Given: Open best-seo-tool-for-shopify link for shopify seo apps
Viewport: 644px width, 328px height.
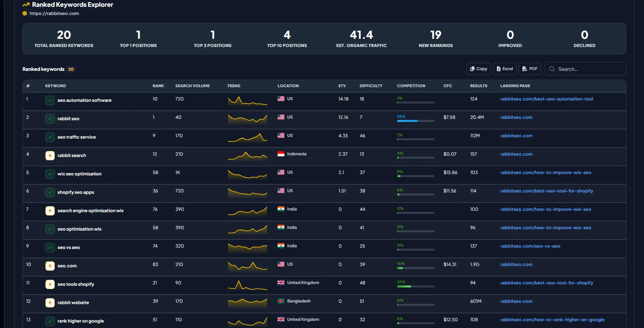Looking at the screenshot, I should point(547,191).
